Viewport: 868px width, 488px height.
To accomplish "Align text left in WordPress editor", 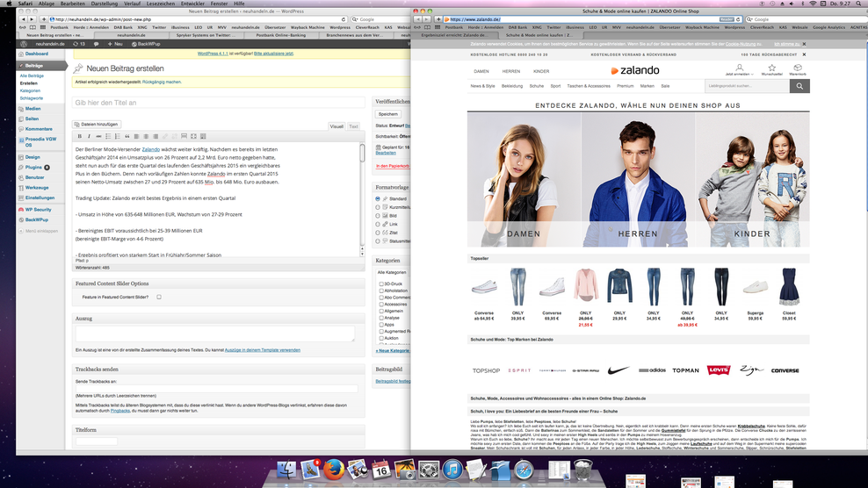I will 136,136.
